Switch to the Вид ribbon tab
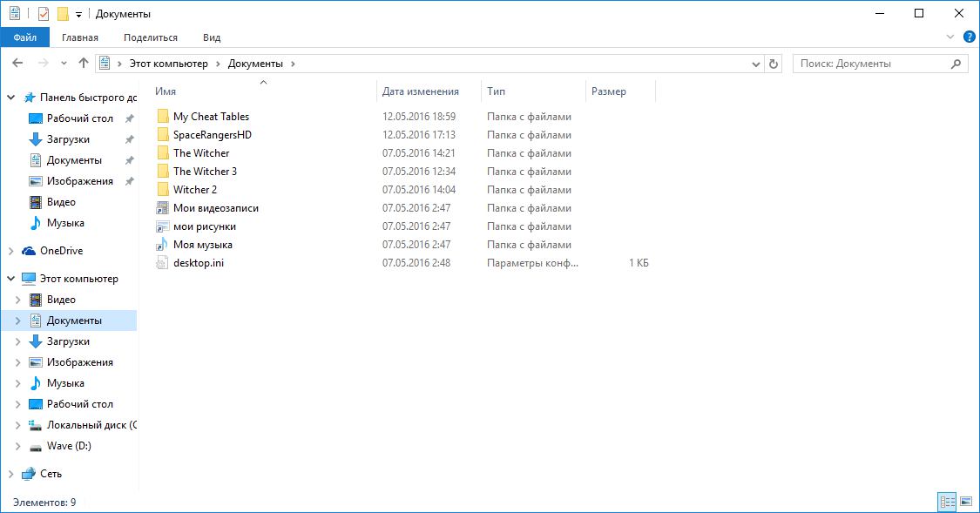 coord(212,37)
